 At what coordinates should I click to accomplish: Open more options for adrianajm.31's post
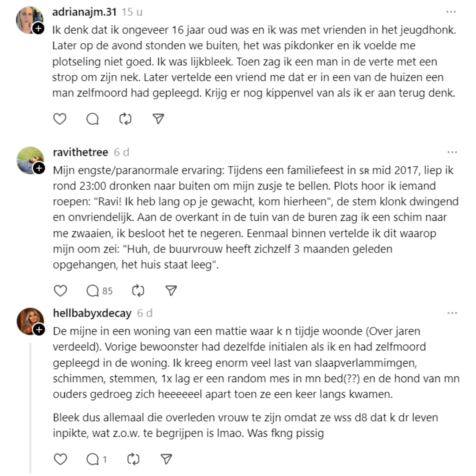(x=452, y=12)
